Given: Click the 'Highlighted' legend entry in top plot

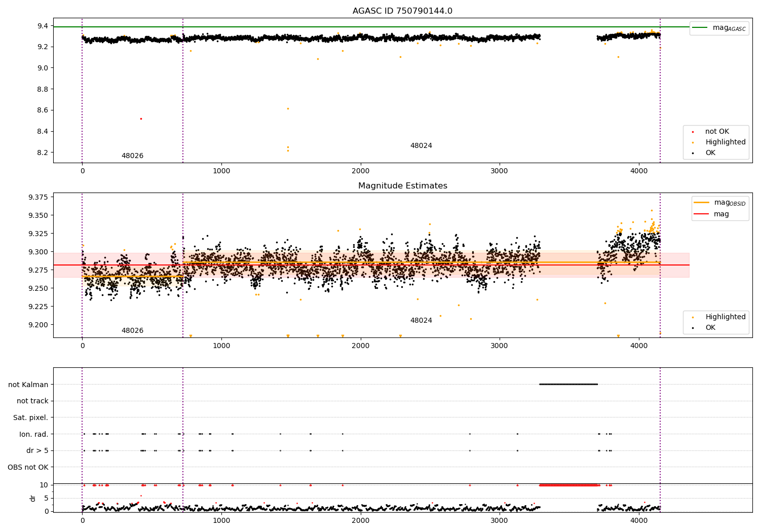Looking at the screenshot, I should pos(719,142).
